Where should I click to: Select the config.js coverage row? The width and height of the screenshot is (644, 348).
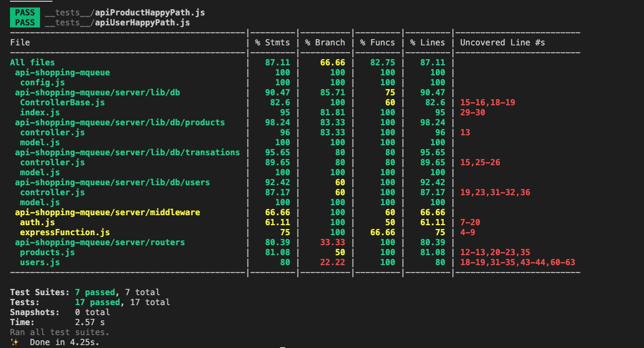[x=43, y=82]
